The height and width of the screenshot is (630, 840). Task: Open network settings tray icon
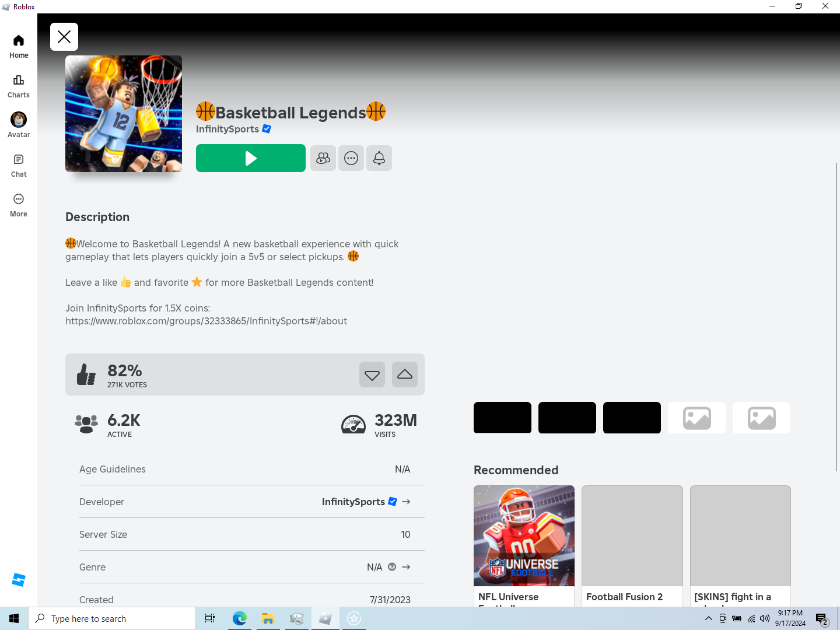(x=751, y=618)
